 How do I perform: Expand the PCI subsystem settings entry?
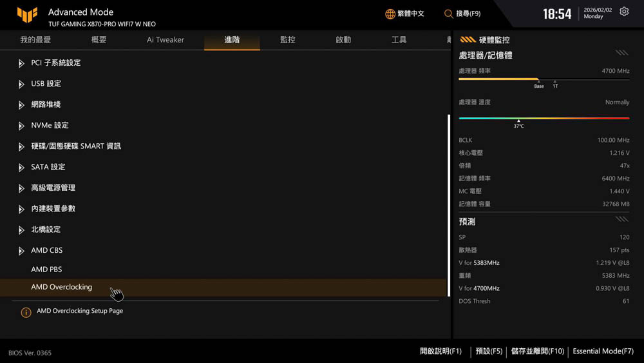55,63
